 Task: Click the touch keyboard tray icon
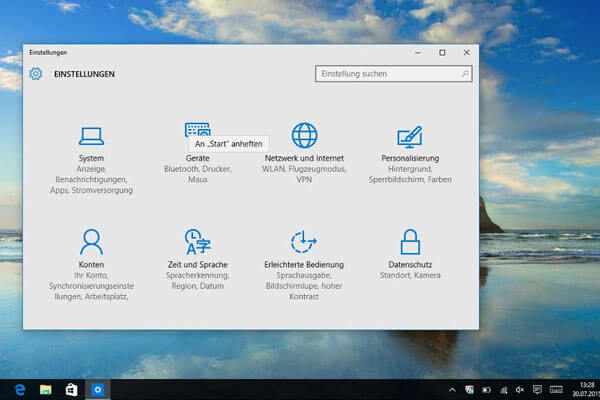(556, 390)
